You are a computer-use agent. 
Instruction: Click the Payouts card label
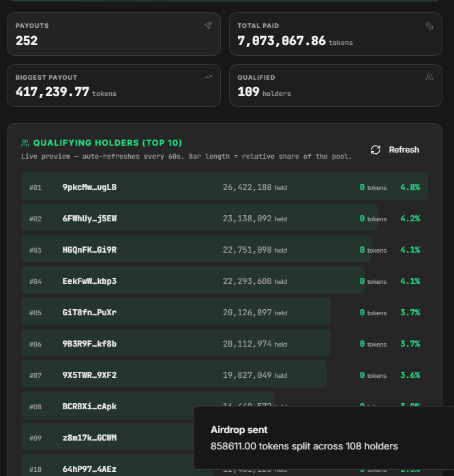pos(32,26)
